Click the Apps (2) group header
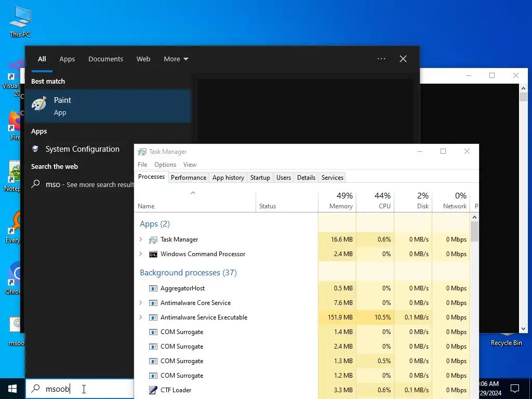Image resolution: width=532 pixels, height=399 pixels. 155,224
